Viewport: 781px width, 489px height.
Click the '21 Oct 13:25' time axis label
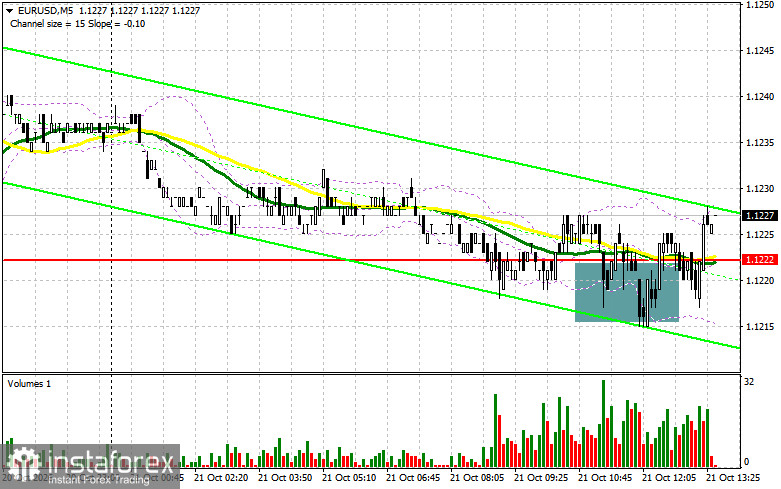pyautogui.click(x=733, y=478)
